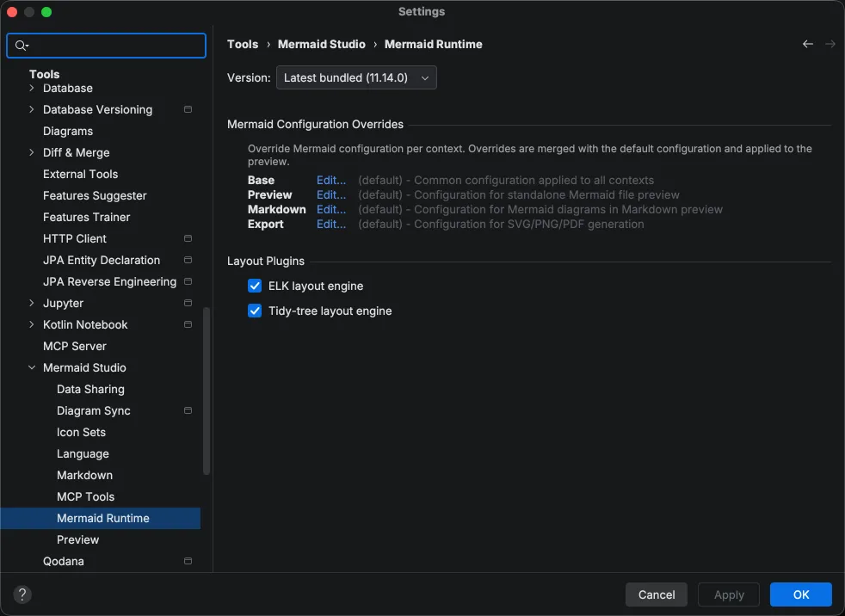Screen dimensions: 845x616
Task: Expand the Database Versioning node
Action: [31, 109]
